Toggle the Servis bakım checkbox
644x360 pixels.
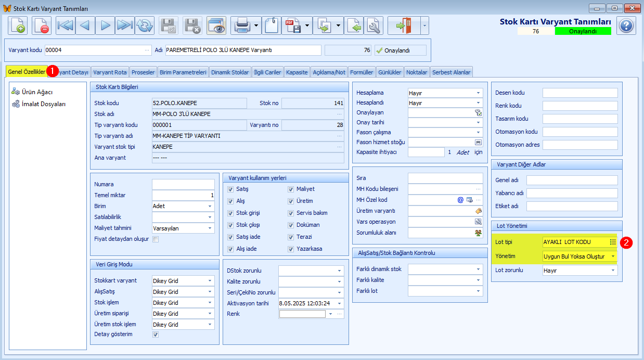(291, 213)
